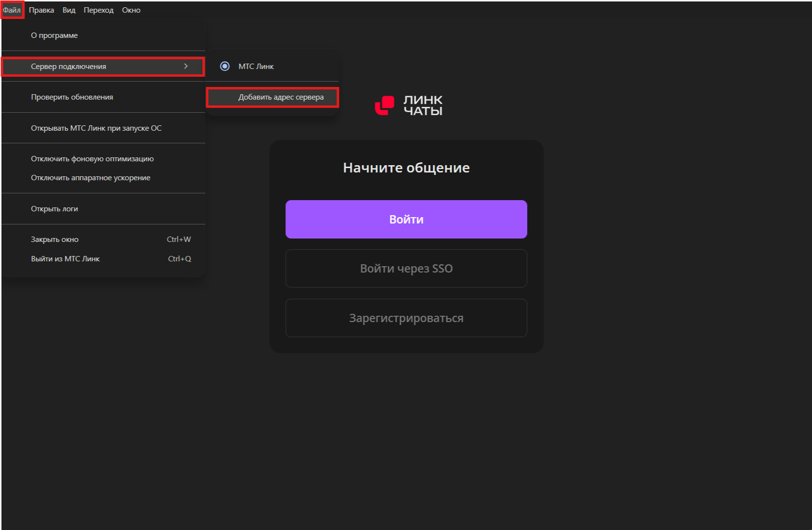The image size is (812, 530).
Task: Select Отключить фоновую оптимизацию
Action: coord(103,159)
